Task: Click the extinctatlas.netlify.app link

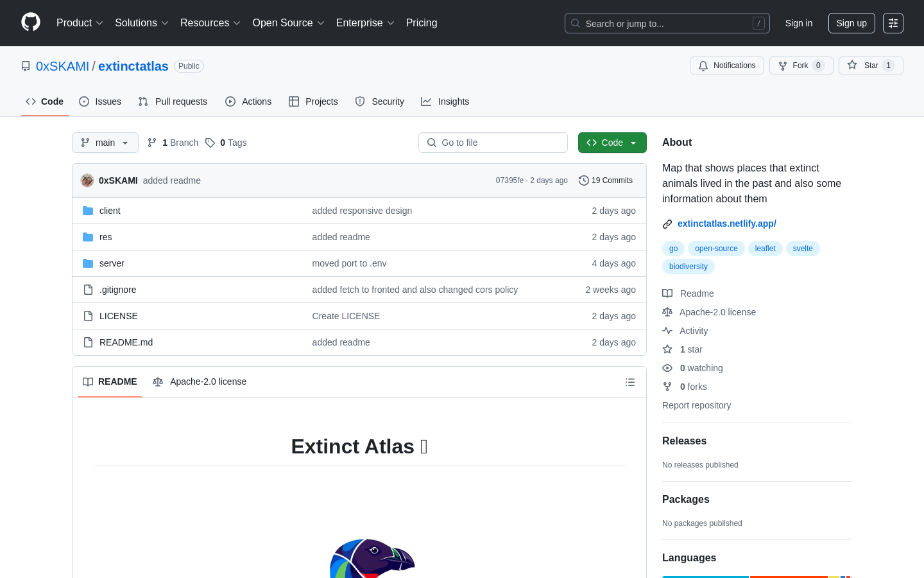Action: 727,223
